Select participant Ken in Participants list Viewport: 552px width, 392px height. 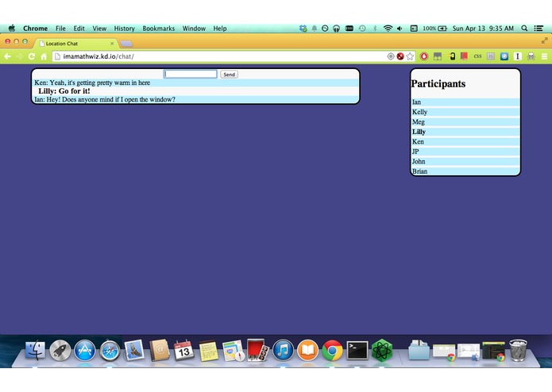[x=465, y=141]
